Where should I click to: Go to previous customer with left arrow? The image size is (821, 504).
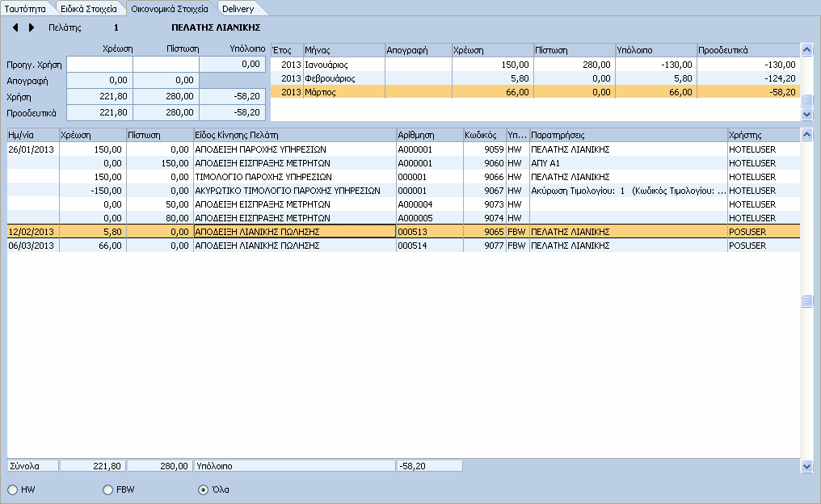pos(15,27)
